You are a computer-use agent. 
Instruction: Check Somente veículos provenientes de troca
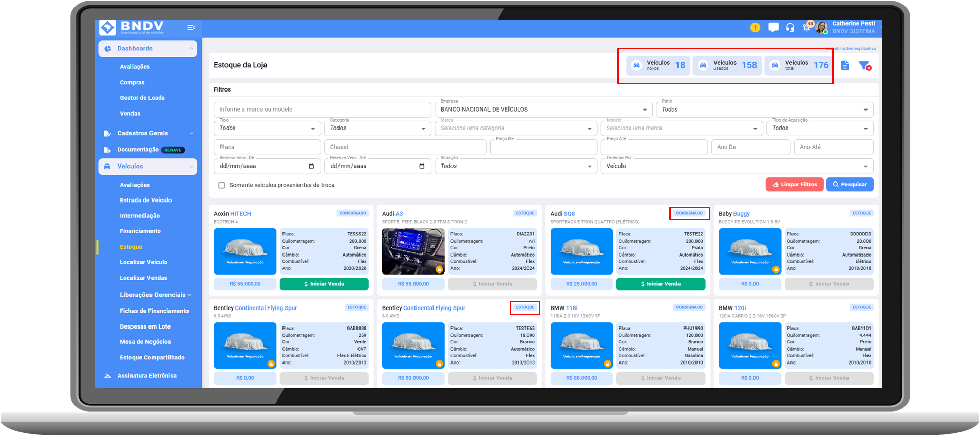[x=222, y=185]
